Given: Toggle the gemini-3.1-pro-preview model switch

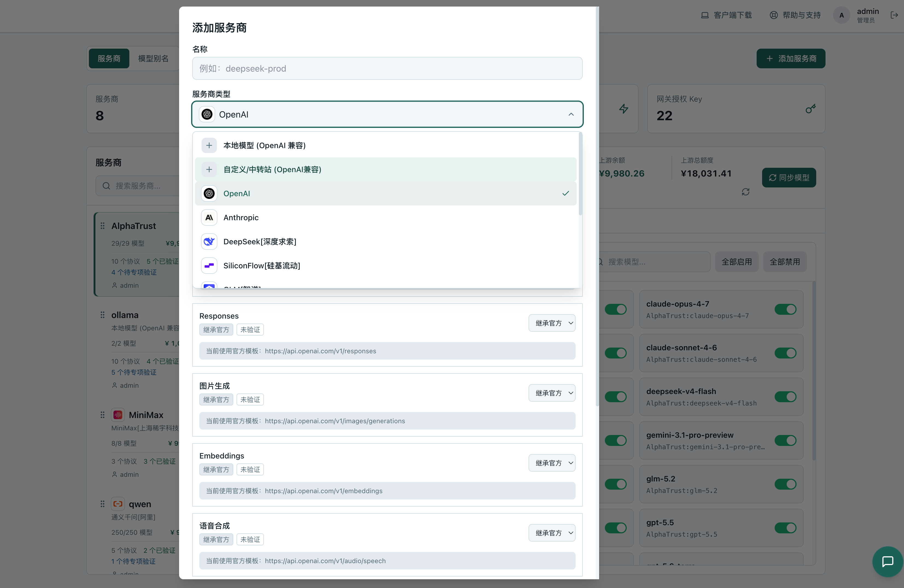Looking at the screenshot, I should click(x=786, y=440).
